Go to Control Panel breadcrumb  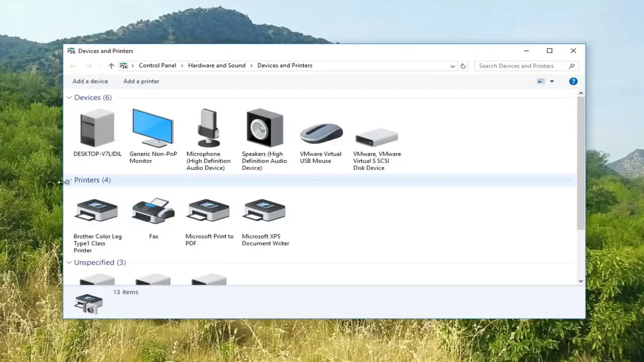(x=157, y=65)
